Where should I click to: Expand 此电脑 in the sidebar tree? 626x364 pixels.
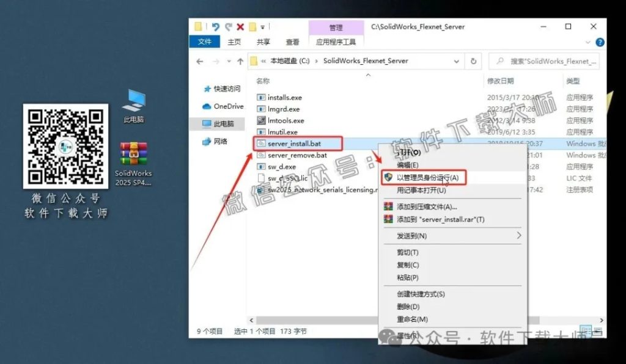[196, 124]
